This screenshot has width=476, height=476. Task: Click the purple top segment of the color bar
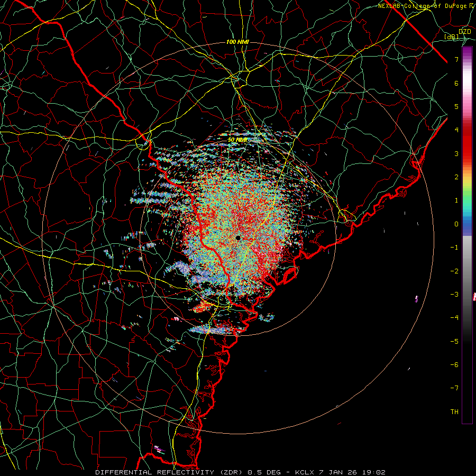pyautogui.click(x=467, y=53)
